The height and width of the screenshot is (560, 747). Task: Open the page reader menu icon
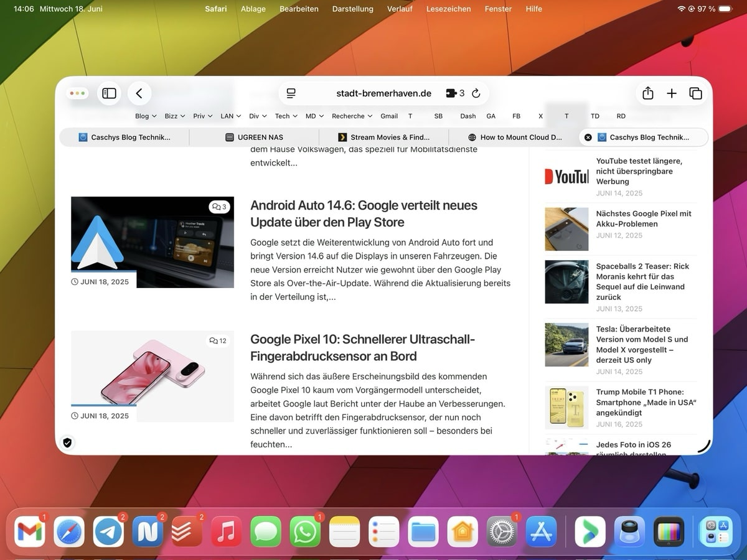[x=291, y=93]
